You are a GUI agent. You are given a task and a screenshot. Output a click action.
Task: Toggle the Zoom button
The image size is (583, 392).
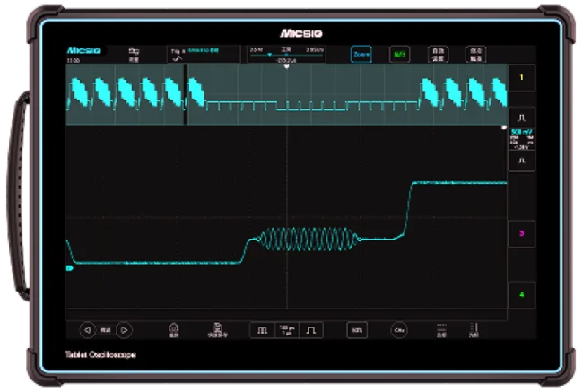[361, 55]
